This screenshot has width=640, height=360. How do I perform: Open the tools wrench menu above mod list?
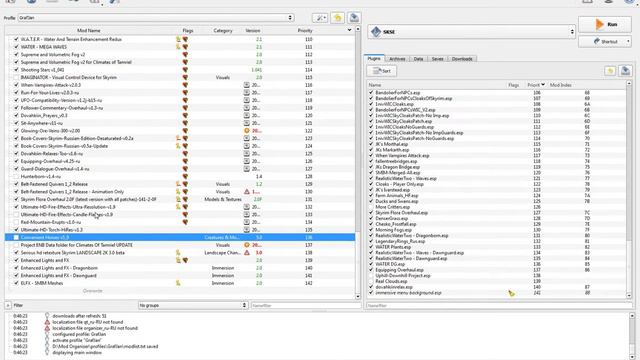320,18
